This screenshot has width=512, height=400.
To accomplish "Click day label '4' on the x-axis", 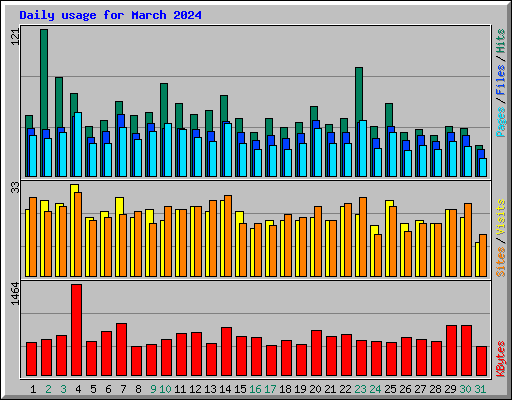I will (78, 389).
